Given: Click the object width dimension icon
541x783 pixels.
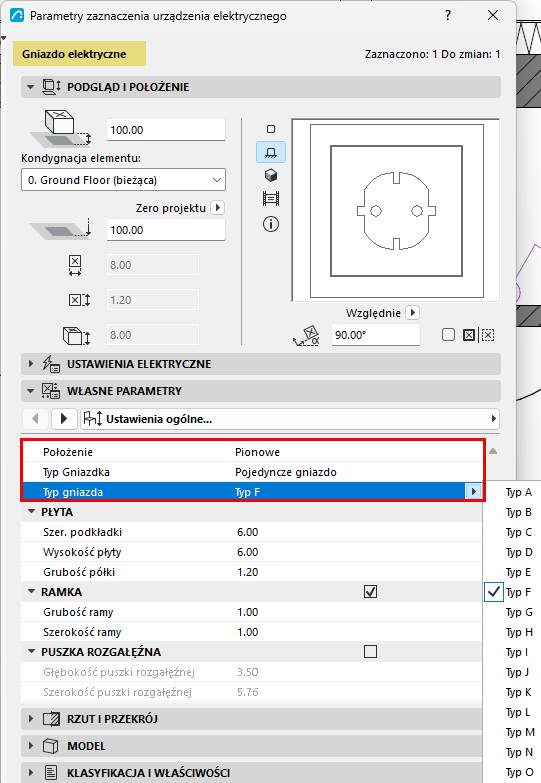Looking at the screenshot, I should 75,265.
